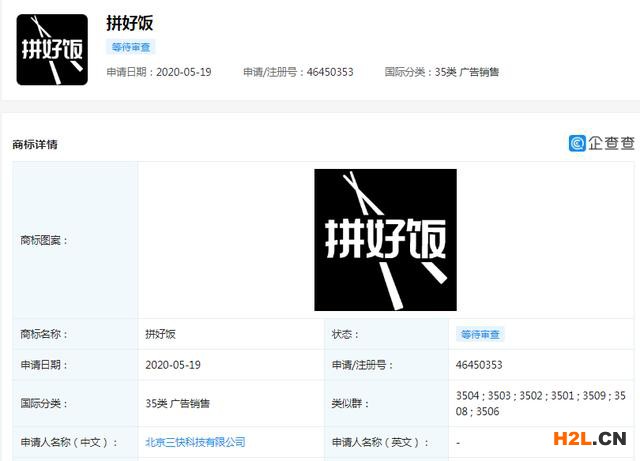Click the 企查查 blue logo icon
640x461 pixels.
[x=577, y=144]
